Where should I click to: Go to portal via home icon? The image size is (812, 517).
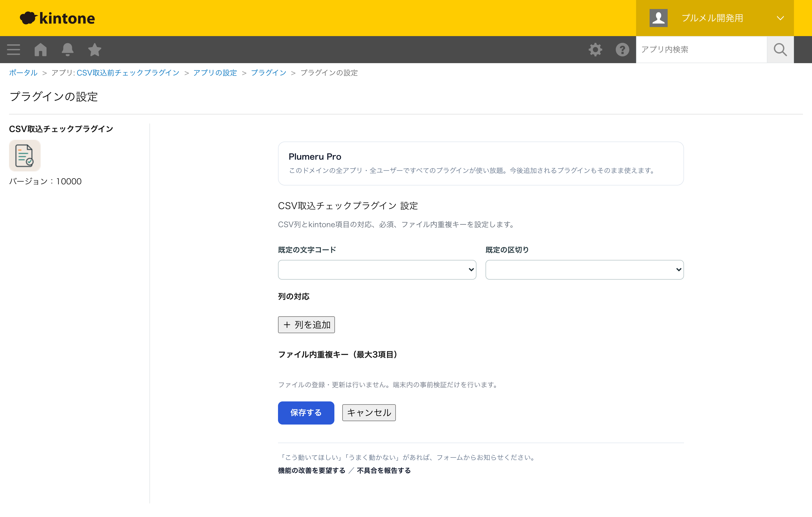point(41,50)
